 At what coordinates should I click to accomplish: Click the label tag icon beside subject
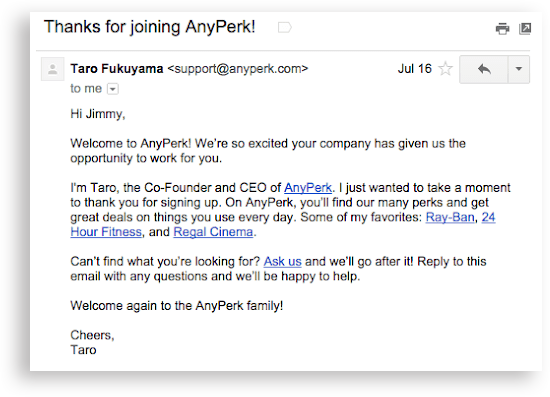click(284, 27)
